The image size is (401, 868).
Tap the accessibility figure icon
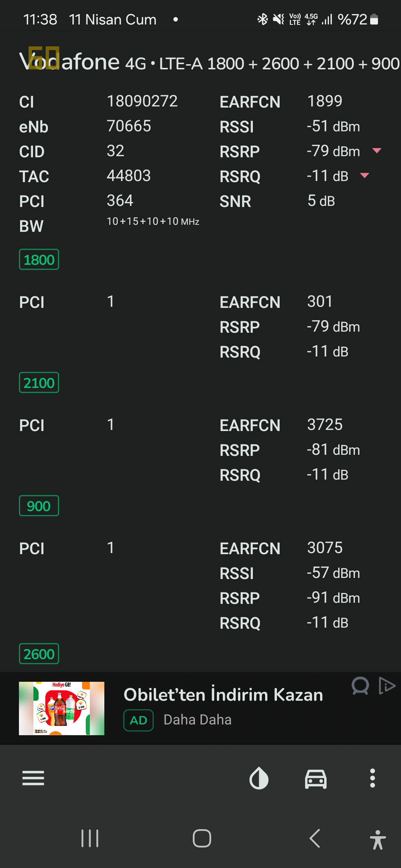(378, 839)
